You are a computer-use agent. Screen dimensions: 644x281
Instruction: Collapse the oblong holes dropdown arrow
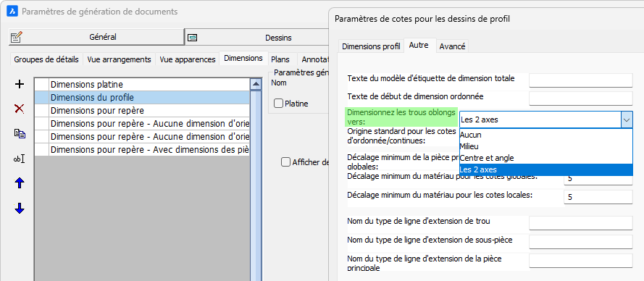(x=627, y=120)
